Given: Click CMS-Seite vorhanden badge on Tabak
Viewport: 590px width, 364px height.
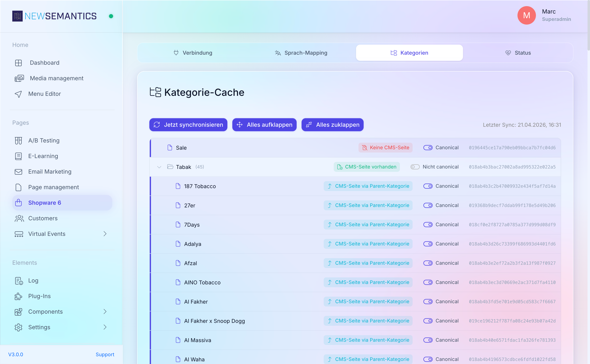Looking at the screenshot, I should pyautogui.click(x=367, y=167).
